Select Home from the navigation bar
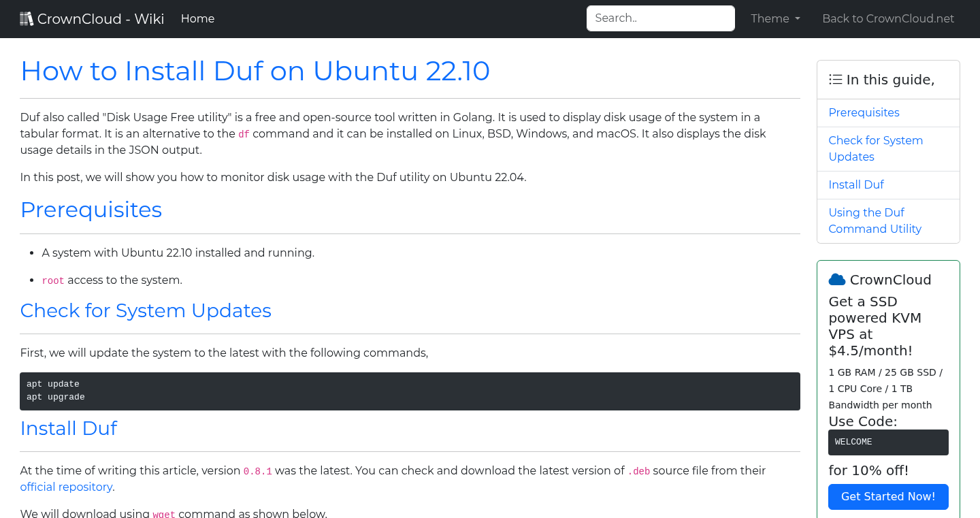Screen dimensions: 980x518 click(197, 18)
